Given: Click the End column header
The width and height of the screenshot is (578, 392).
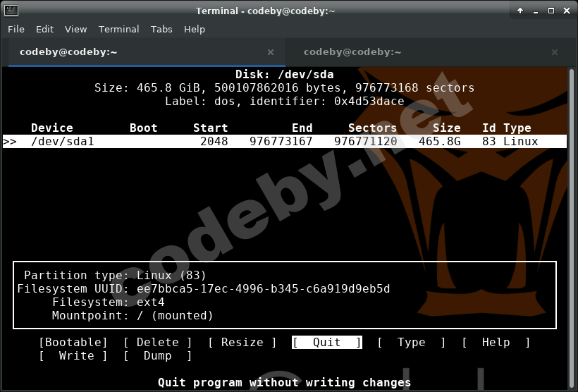Looking at the screenshot, I should 302,128.
